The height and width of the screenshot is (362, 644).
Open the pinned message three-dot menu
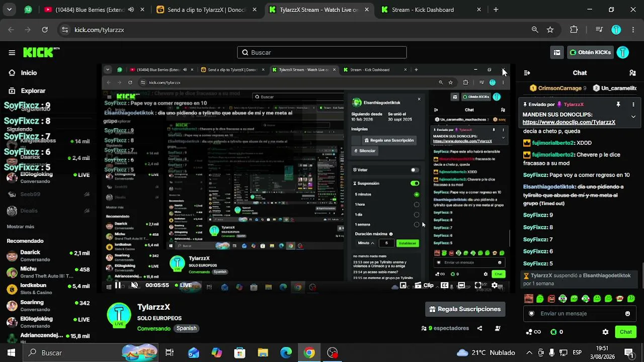pos(633,105)
